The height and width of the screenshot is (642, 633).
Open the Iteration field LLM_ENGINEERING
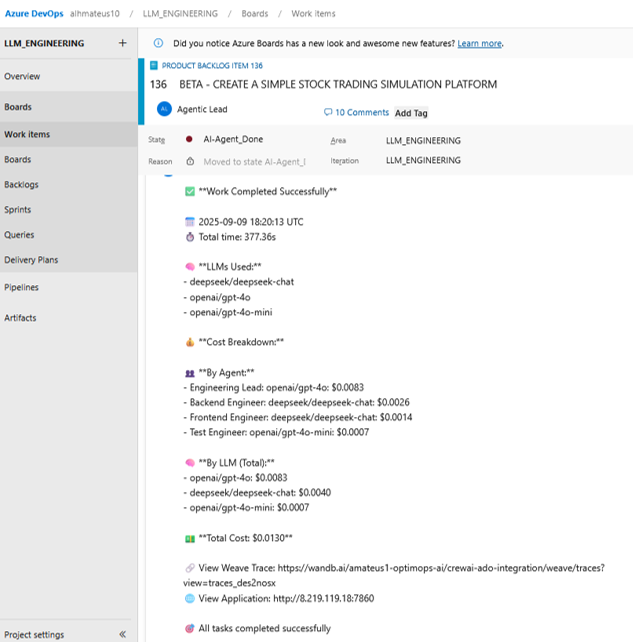pyautogui.click(x=423, y=160)
